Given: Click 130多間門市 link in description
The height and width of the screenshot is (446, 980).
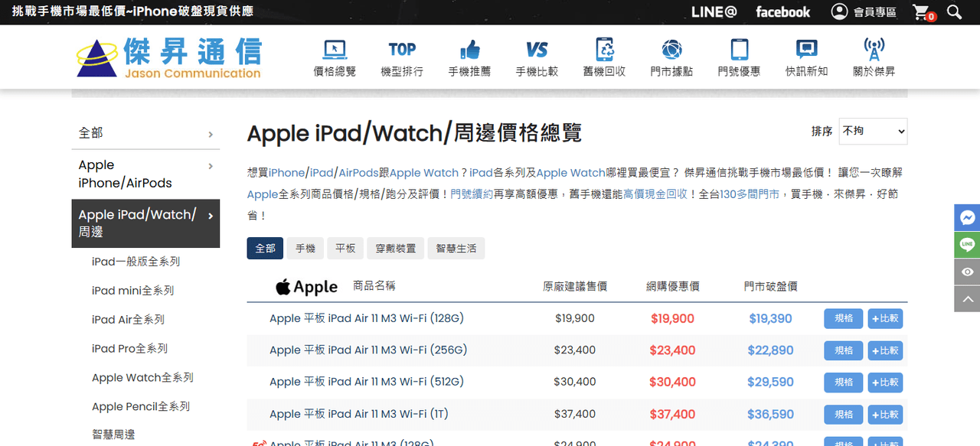Looking at the screenshot, I should pos(750,194).
